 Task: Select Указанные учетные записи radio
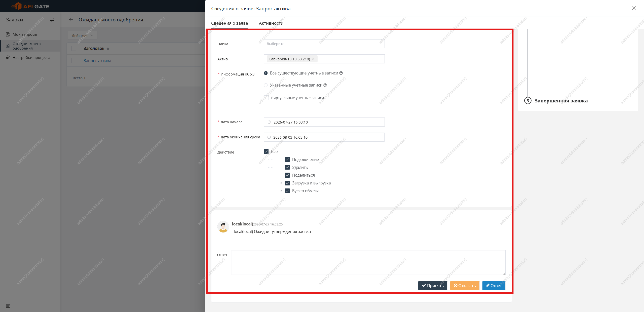pos(266,85)
